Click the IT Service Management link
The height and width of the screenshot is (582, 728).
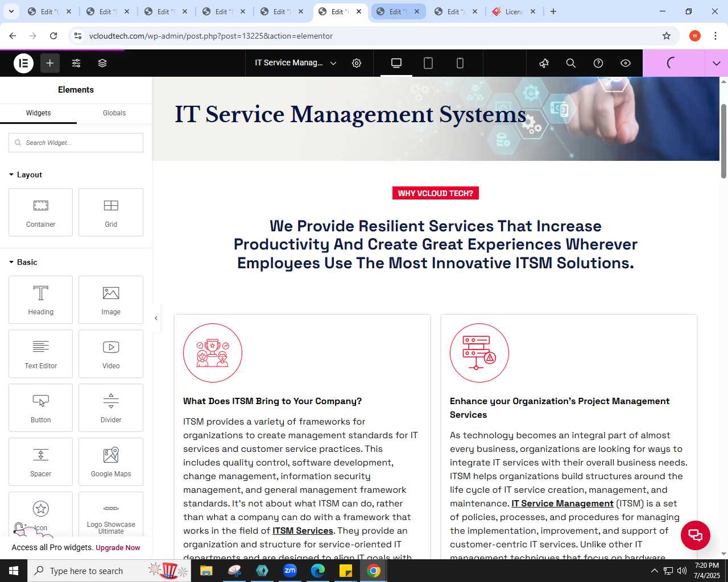click(562, 504)
